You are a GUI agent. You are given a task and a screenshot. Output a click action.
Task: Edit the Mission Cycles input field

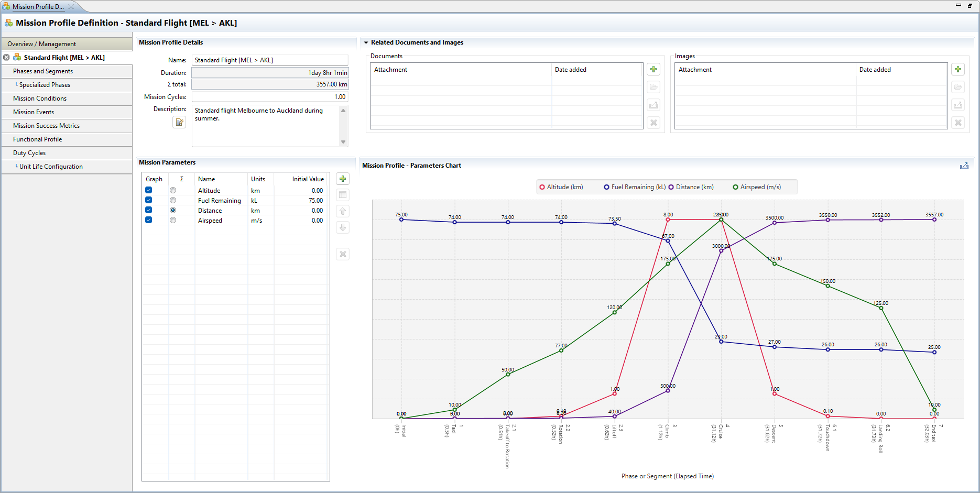[x=270, y=97]
